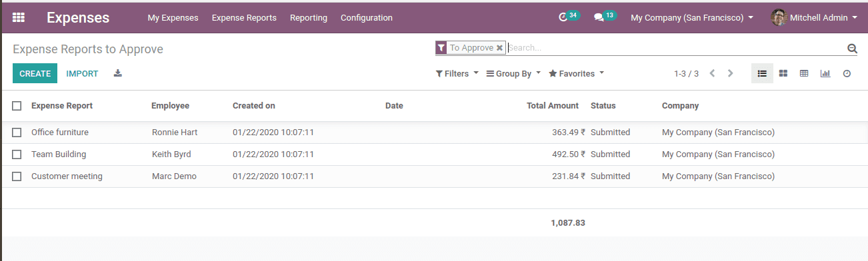Click created date in Customer meeting row
The image size is (868, 261).
273,176
